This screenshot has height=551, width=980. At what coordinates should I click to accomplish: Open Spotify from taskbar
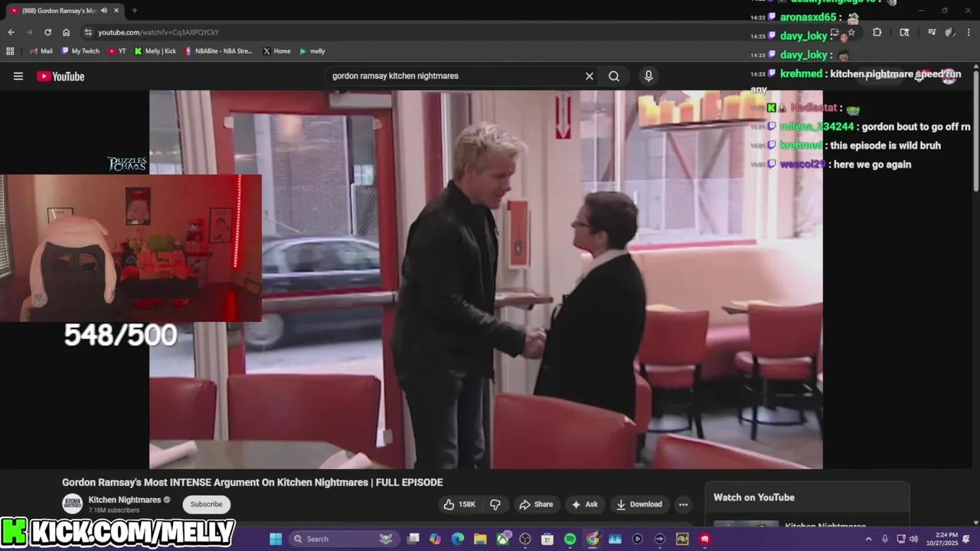pyautogui.click(x=570, y=539)
